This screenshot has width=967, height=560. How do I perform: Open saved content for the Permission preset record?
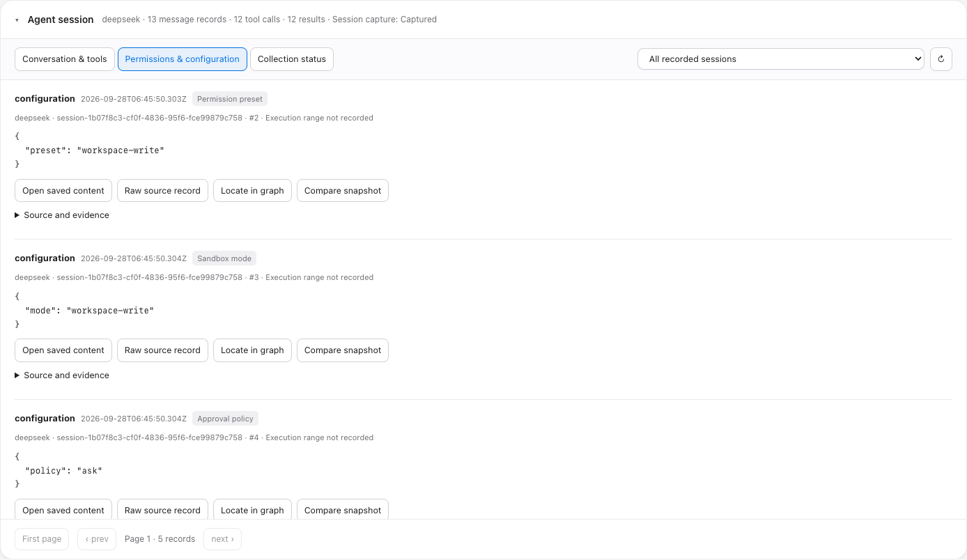(63, 191)
